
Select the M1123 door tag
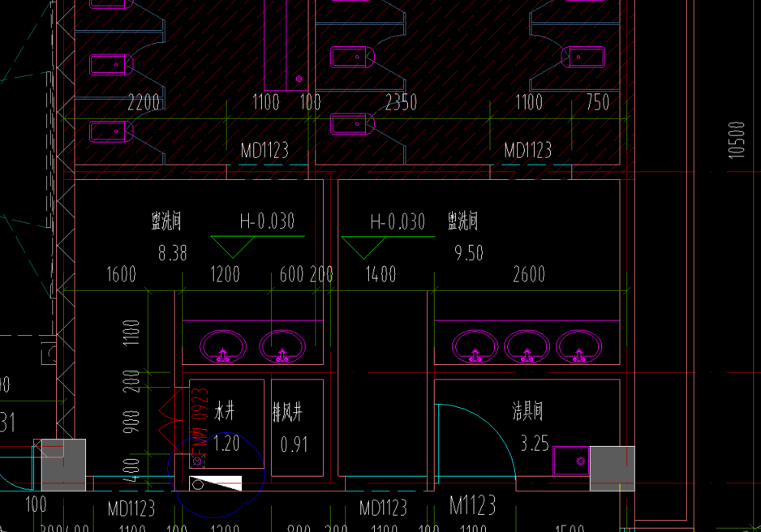pos(473,506)
